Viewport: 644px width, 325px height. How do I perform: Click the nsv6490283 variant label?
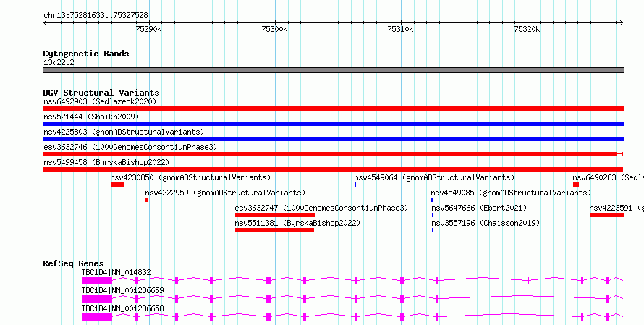609,177
